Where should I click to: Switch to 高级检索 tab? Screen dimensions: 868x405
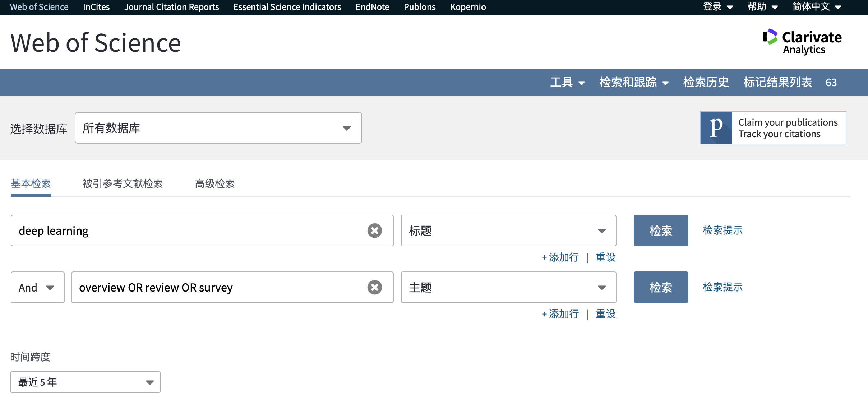(x=214, y=184)
